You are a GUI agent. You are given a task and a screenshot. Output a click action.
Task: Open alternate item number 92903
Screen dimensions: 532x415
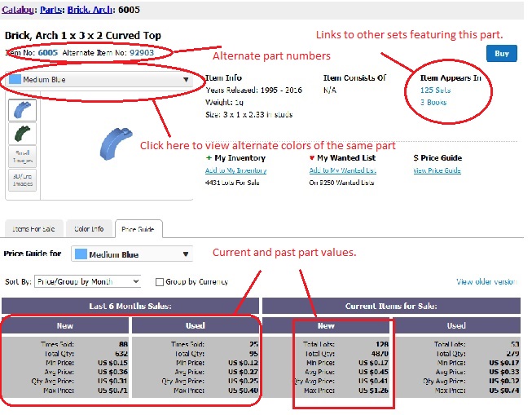(142, 53)
